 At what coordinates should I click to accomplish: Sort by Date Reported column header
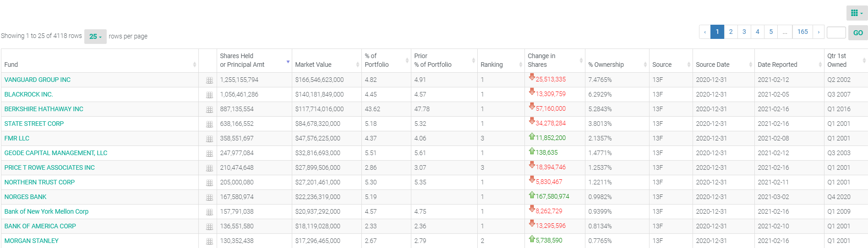coord(789,60)
